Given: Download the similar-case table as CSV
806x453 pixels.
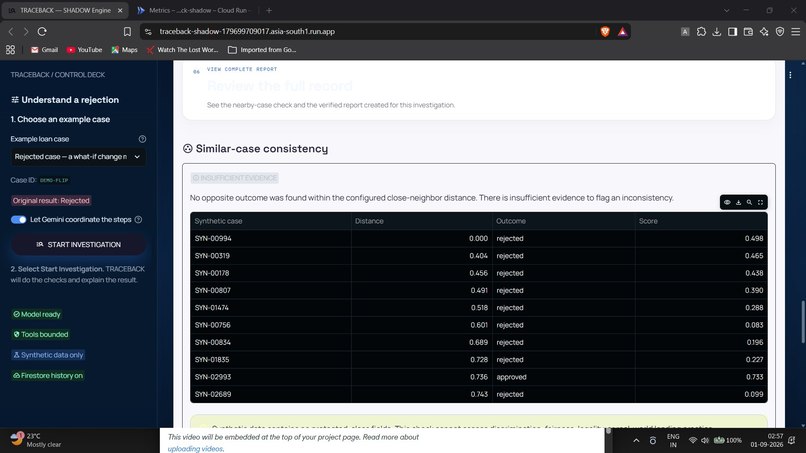Looking at the screenshot, I should [x=738, y=202].
